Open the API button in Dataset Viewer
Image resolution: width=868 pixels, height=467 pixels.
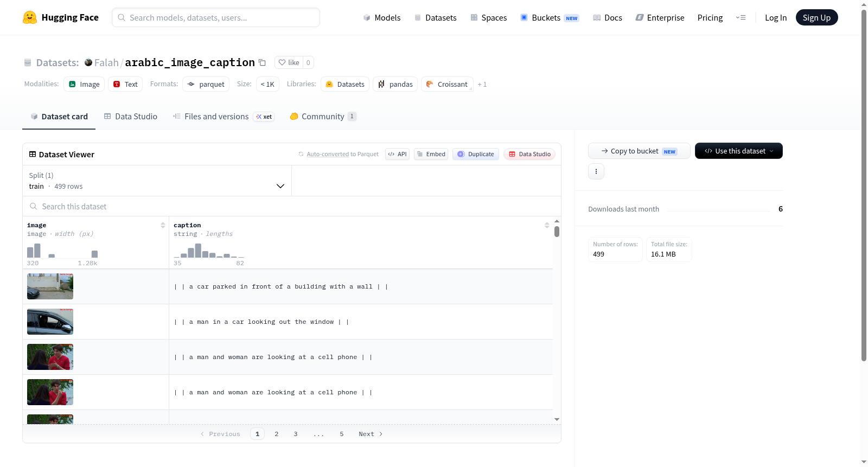(x=397, y=154)
